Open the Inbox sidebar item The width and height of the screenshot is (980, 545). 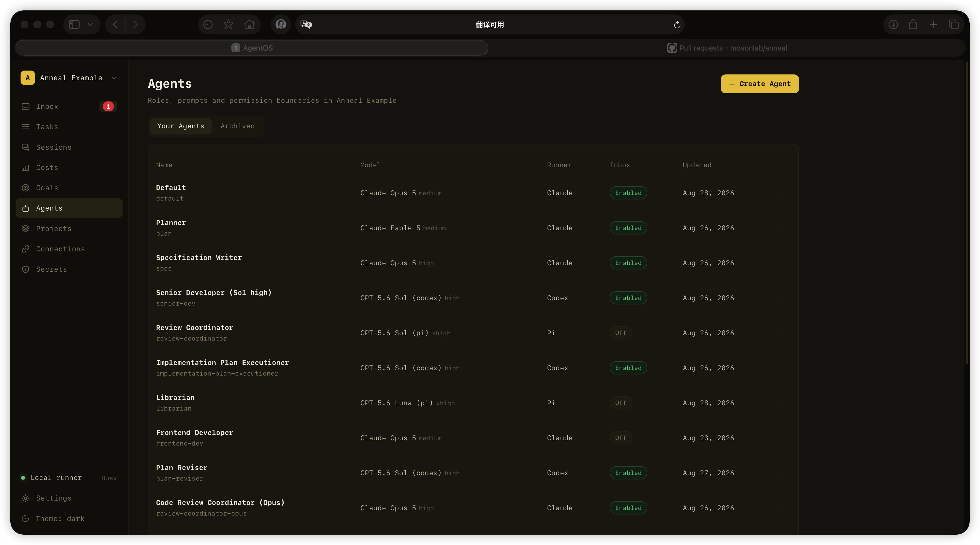point(69,106)
